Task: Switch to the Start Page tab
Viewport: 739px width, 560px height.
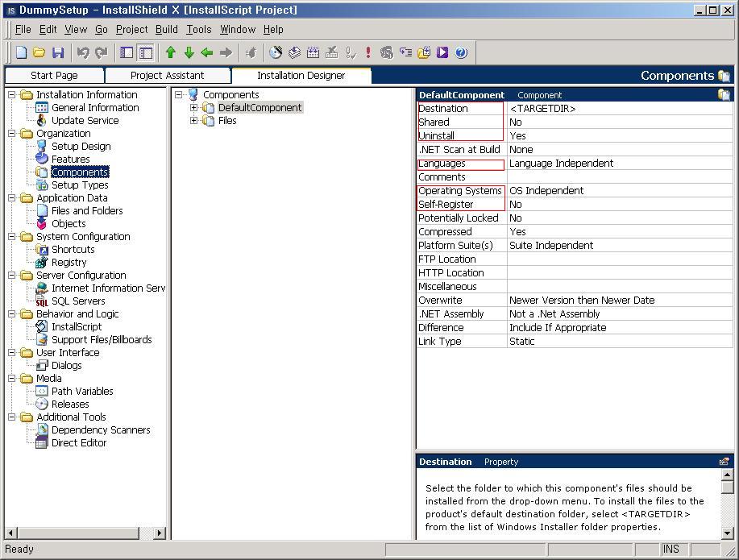Action: point(54,76)
